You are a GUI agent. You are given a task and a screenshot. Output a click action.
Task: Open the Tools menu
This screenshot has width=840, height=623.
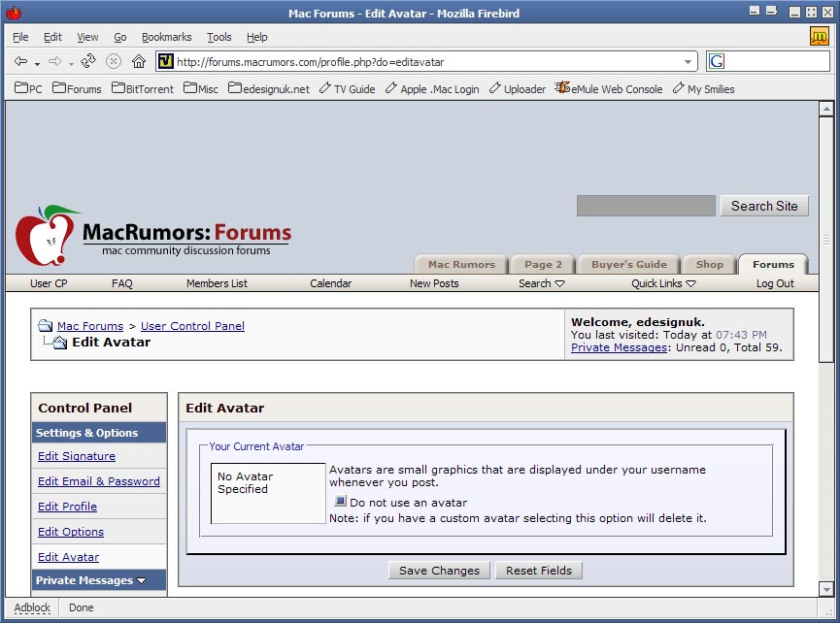pos(219,37)
